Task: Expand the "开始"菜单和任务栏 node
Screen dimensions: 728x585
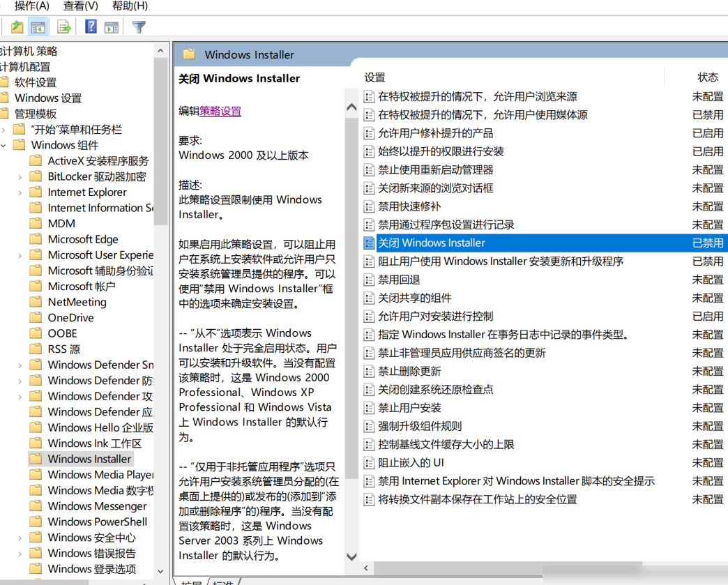Action: tap(3, 130)
